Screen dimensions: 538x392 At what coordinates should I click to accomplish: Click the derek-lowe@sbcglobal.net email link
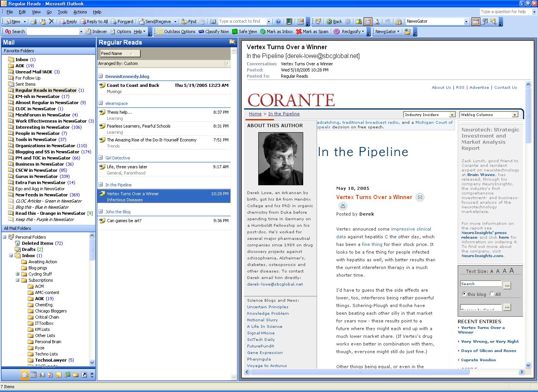point(275,284)
